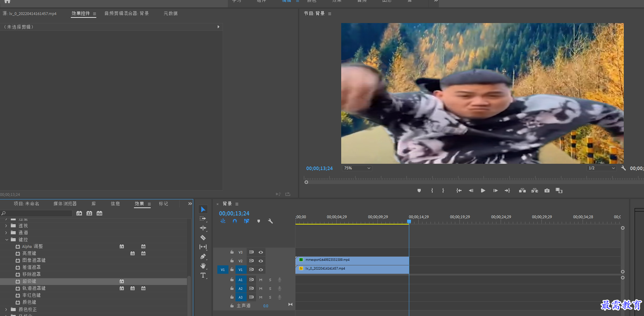This screenshot has width=644, height=316.
Task: Play the program monitor
Action: coord(483,191)
